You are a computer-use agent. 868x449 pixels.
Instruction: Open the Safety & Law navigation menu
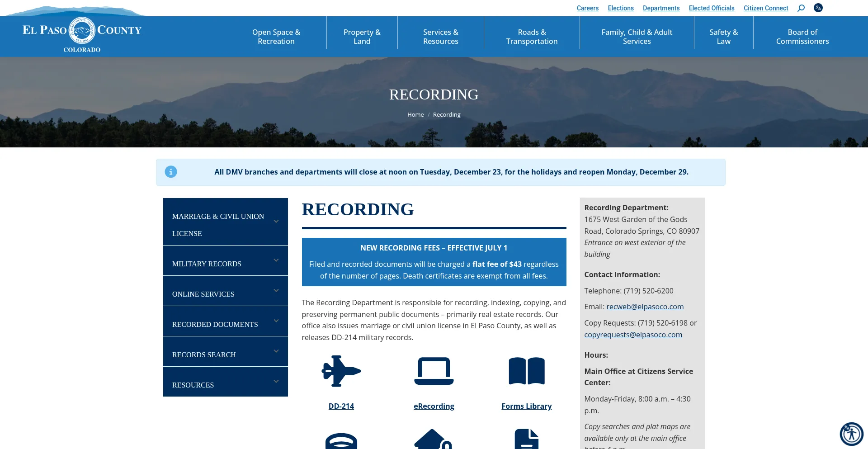[x=723, y=36]
